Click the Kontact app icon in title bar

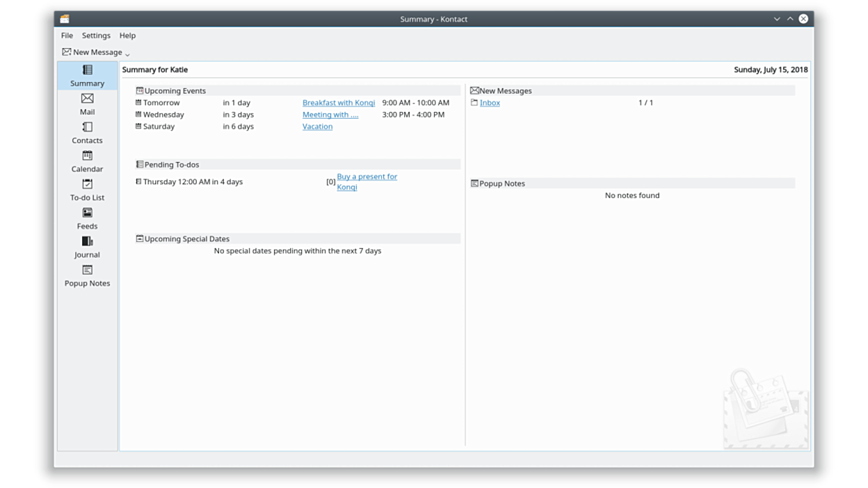click(64, 19)
